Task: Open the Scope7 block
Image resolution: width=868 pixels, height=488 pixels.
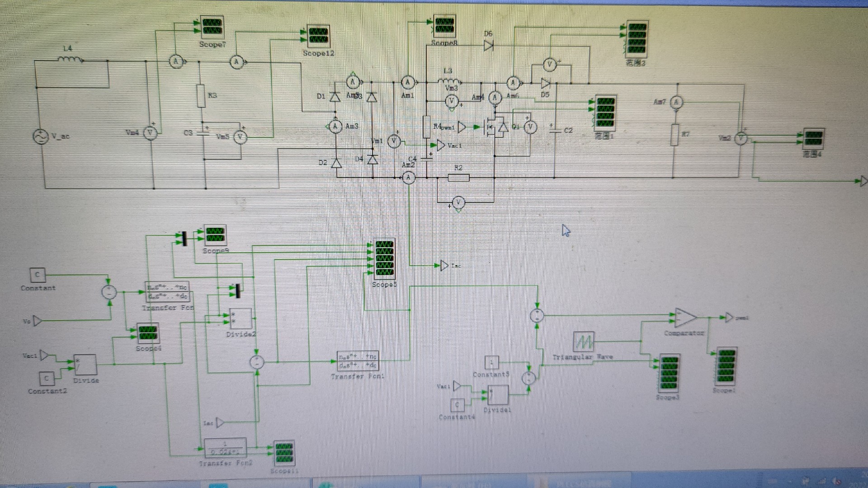Action: point(212,27)
